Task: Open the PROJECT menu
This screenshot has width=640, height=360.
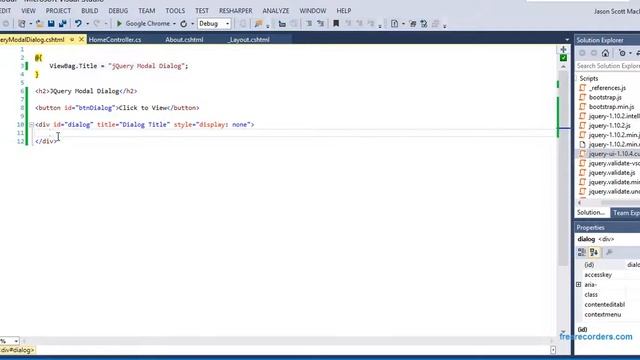Action: coord(58,11)
